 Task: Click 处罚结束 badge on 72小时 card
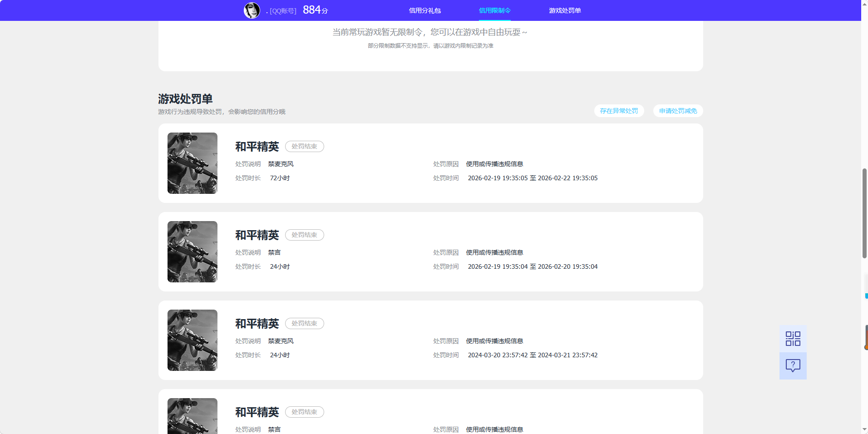pos(304,146)
